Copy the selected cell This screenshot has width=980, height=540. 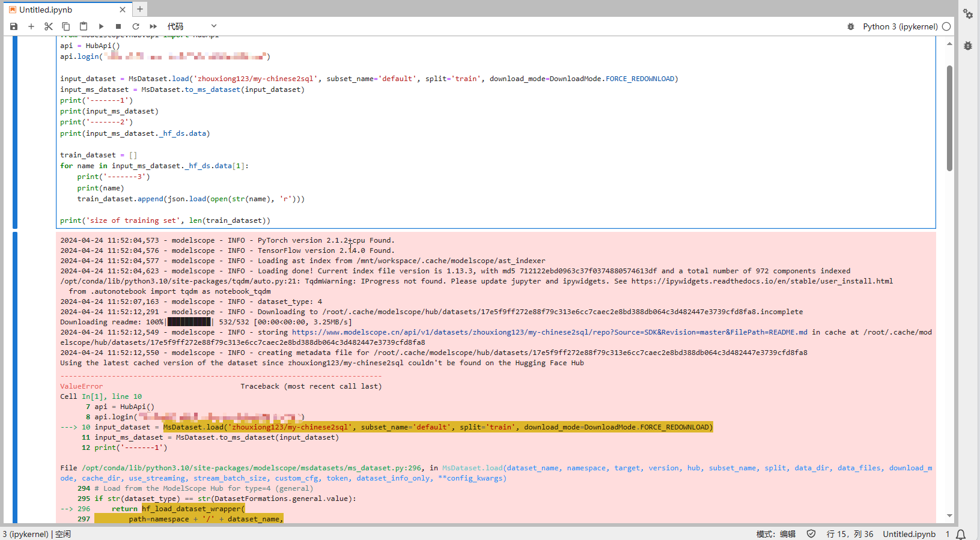click(66, 26)
